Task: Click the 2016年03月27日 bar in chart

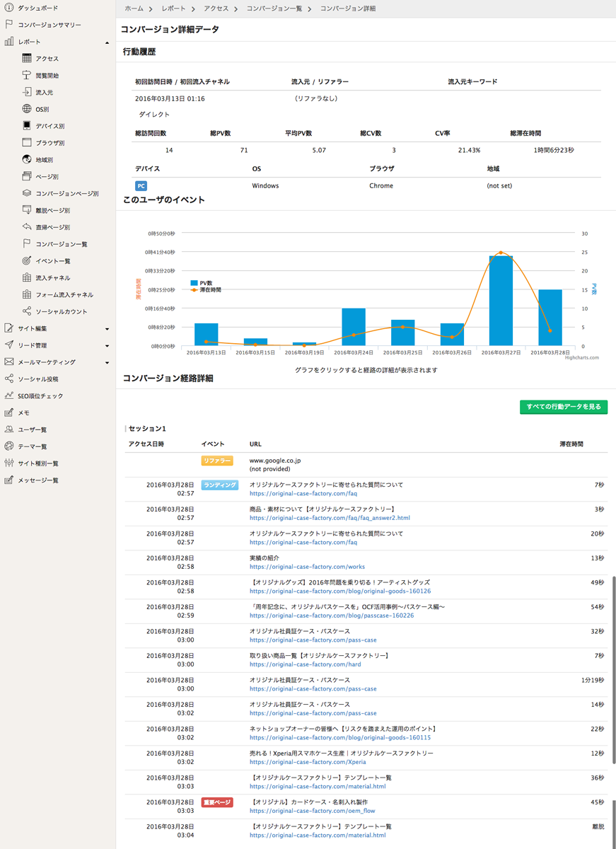Action: pyautogui.click(x=501, y=301)
